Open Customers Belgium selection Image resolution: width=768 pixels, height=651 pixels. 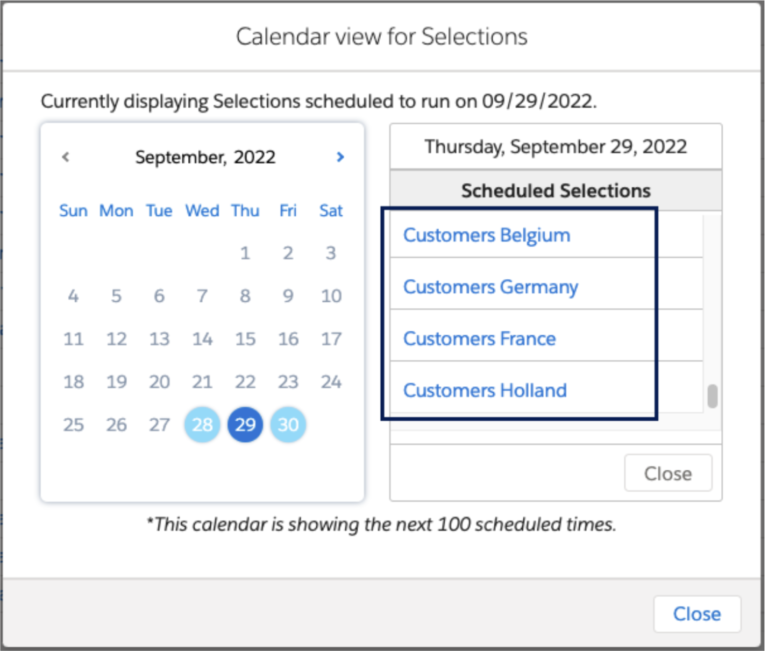coord(486,236)
